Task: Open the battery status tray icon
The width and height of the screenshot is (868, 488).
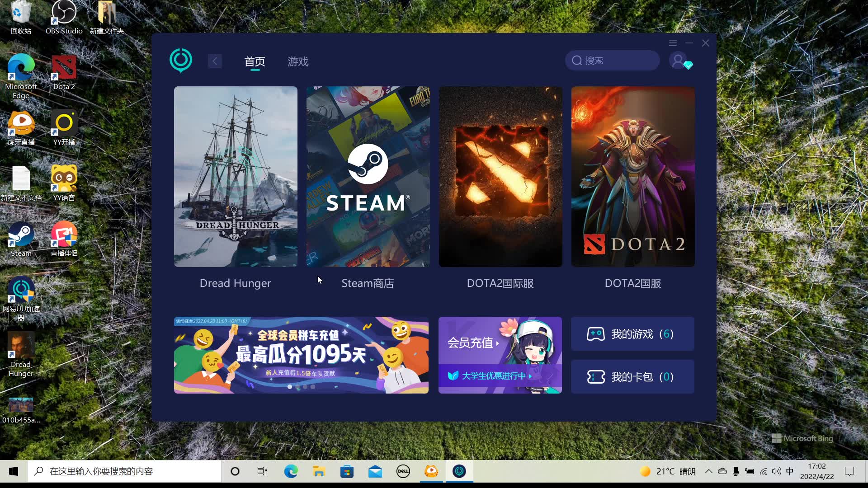Action: point(749,471)
